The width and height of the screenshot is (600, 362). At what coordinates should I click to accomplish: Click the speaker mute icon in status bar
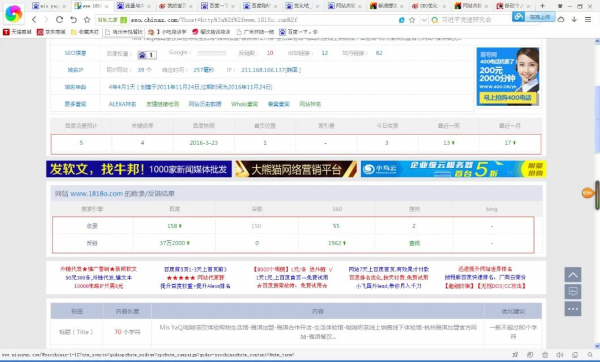click(x=560, y=355)
